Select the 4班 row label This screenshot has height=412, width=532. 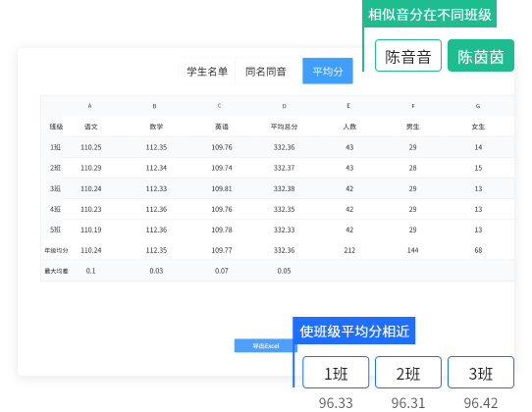click(x=55, y=209)
